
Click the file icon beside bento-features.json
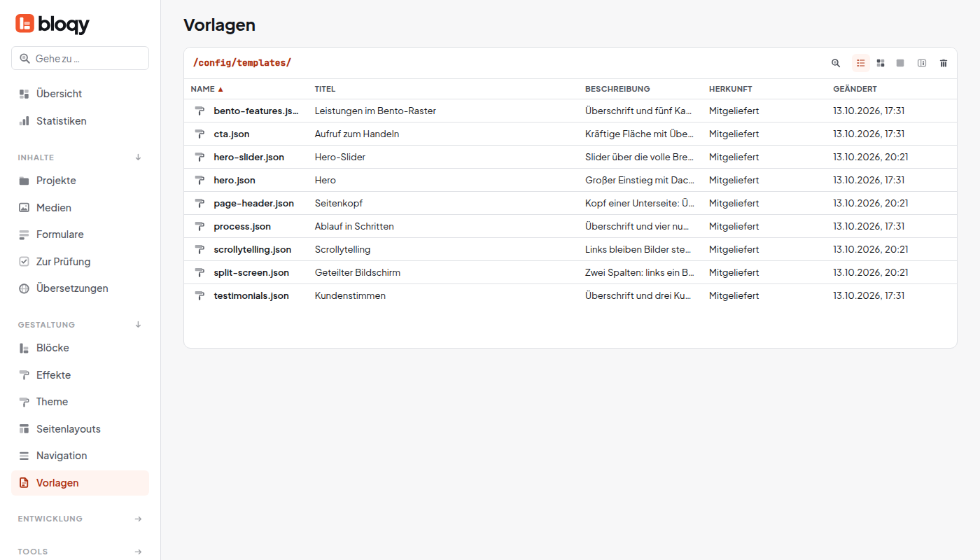pos(199,111)
